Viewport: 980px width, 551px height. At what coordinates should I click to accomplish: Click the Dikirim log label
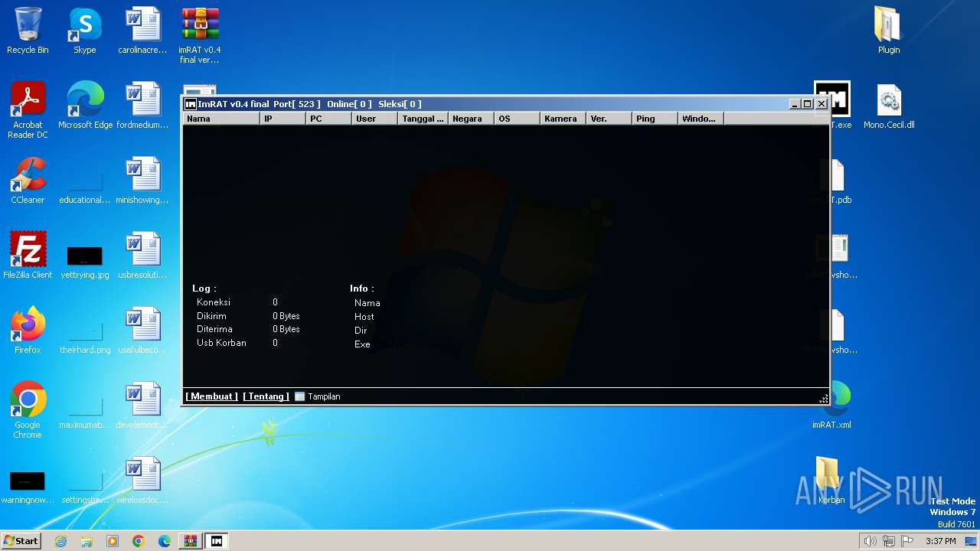pyautogui.click(x=211, y=316)
